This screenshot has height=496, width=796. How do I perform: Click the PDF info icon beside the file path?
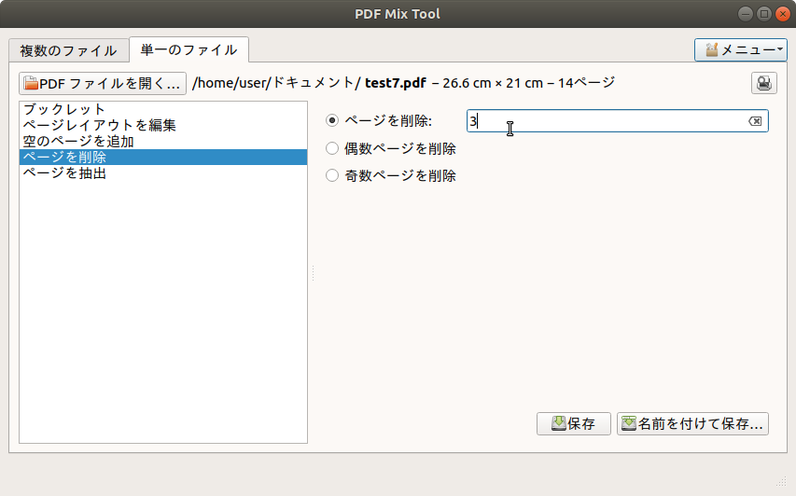[x=764, y=83]
